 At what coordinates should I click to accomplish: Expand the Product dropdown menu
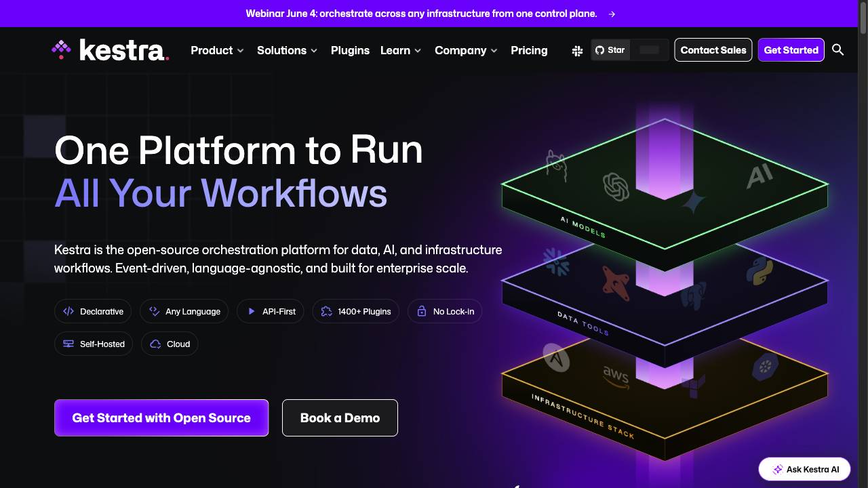click(x=217, y=50)
